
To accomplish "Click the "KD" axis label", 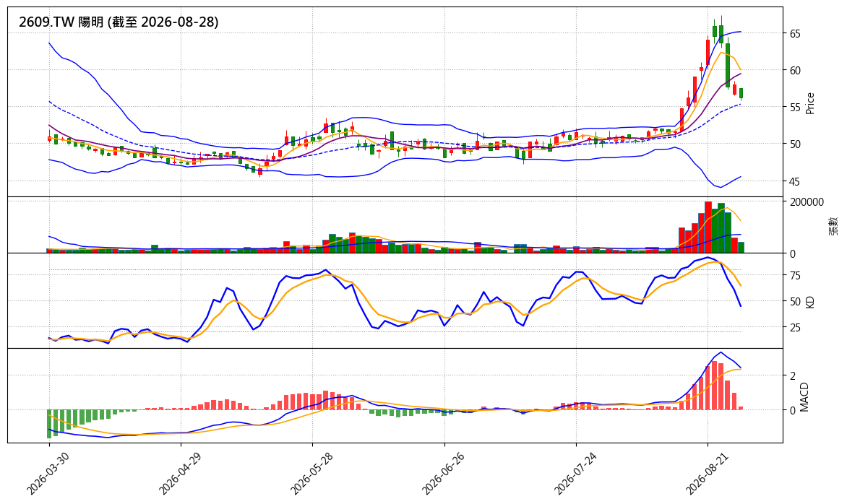I will point(809,302).
